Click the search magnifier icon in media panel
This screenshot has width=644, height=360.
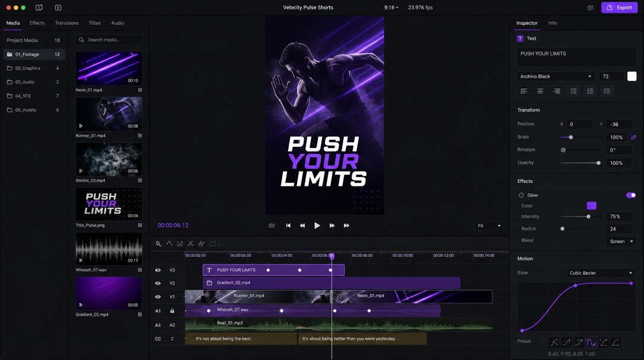click(81, 40)
